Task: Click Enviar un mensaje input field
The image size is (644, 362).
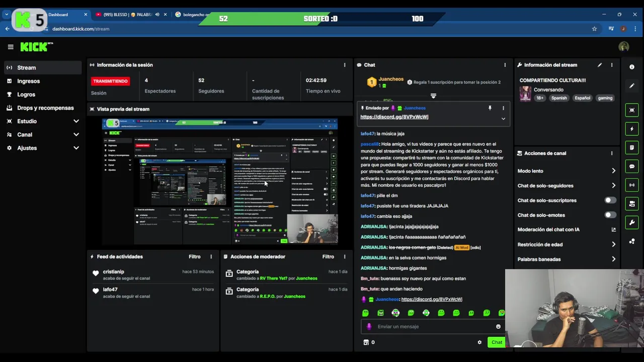Action: [x=433, y=326]
